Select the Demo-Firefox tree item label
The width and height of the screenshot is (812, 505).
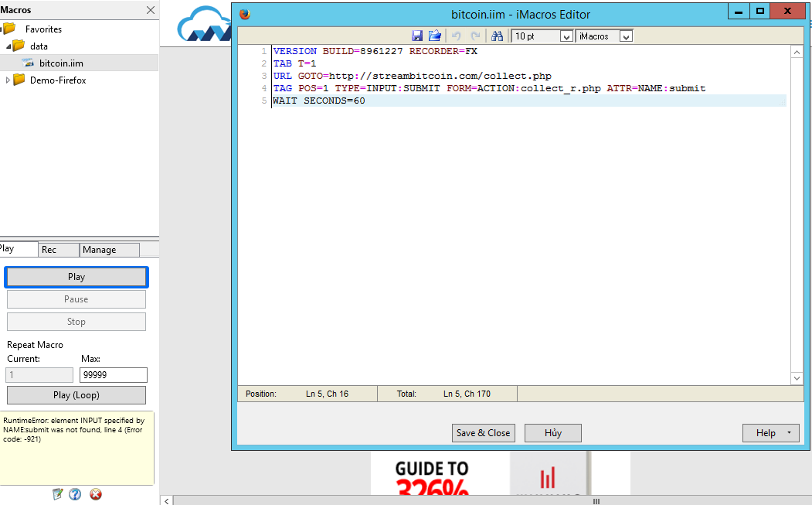(58, 80)
